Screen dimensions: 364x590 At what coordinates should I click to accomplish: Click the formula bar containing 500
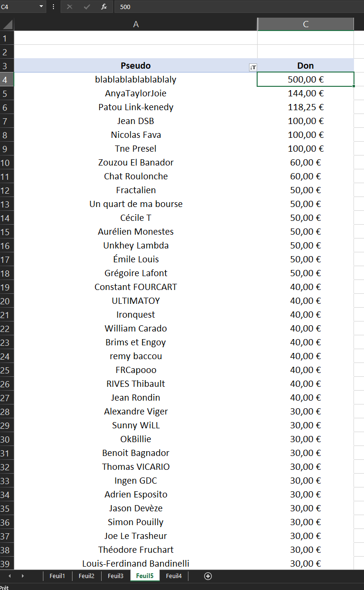pyautogui.click(x=239, y=7)
